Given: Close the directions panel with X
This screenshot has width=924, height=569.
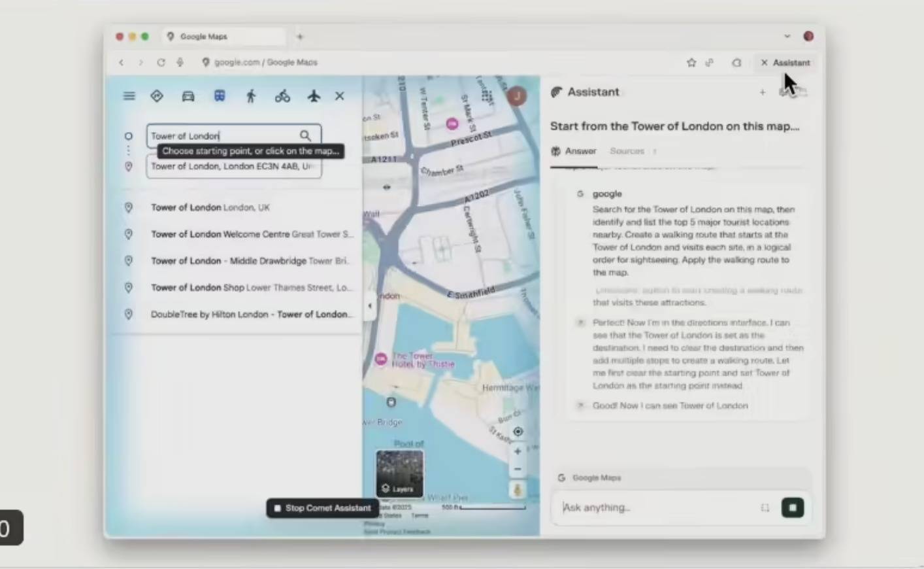Looking at the screenshot, I should 340,96.
